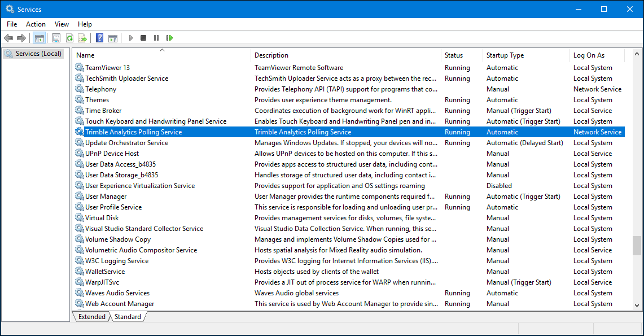Click the Refresh toolbar icon
The image size is (644, 336).
pyautogui.click(x=70, y=38)
